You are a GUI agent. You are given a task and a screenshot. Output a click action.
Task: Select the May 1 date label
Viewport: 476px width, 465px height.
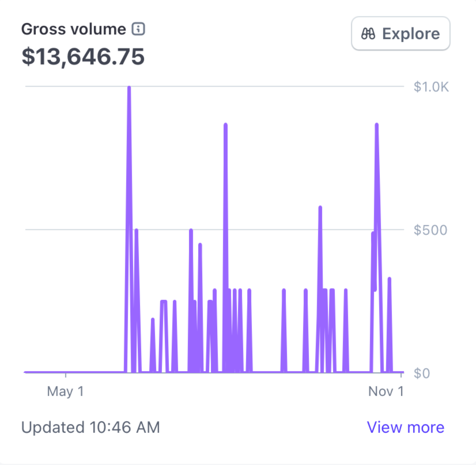[x=65, y=392]
